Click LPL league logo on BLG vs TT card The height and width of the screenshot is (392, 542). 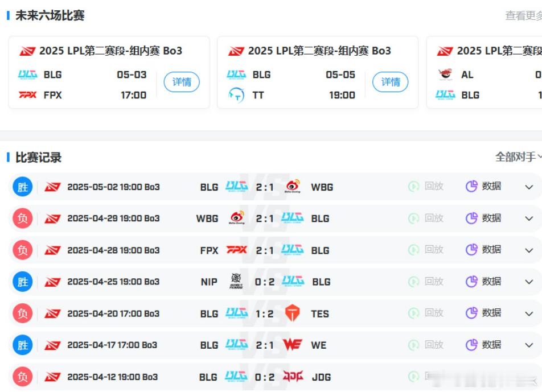(236, 51)
